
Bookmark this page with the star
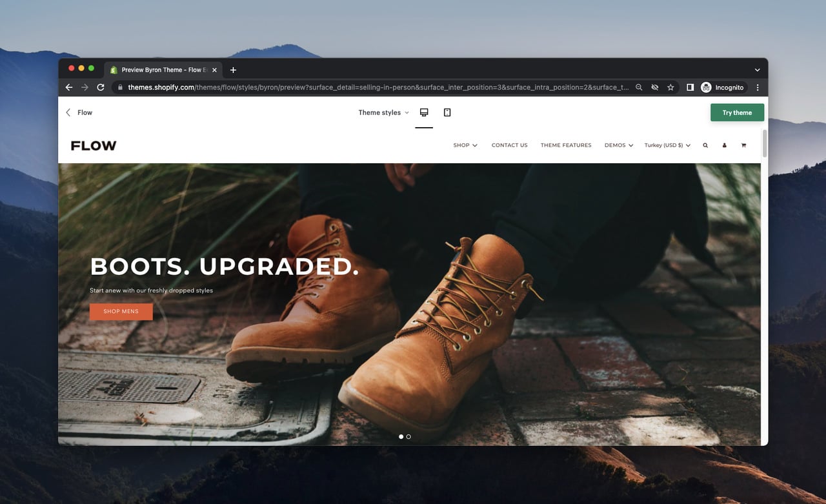click(x=670, y=87)
